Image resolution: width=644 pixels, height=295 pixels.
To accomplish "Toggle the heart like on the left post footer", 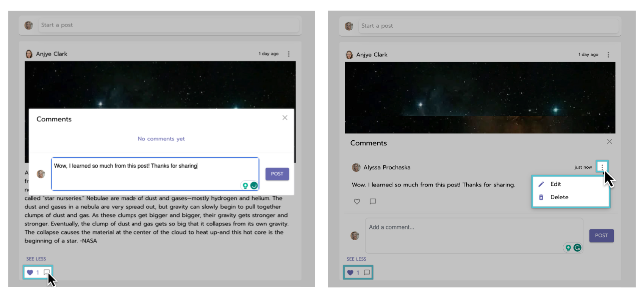I will click(30, 272).
